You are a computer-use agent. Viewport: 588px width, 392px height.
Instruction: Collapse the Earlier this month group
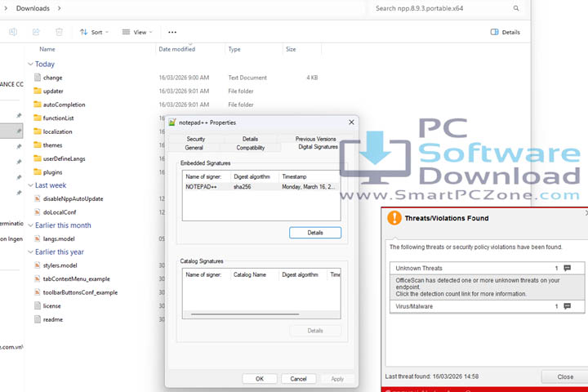click(31, 225)
